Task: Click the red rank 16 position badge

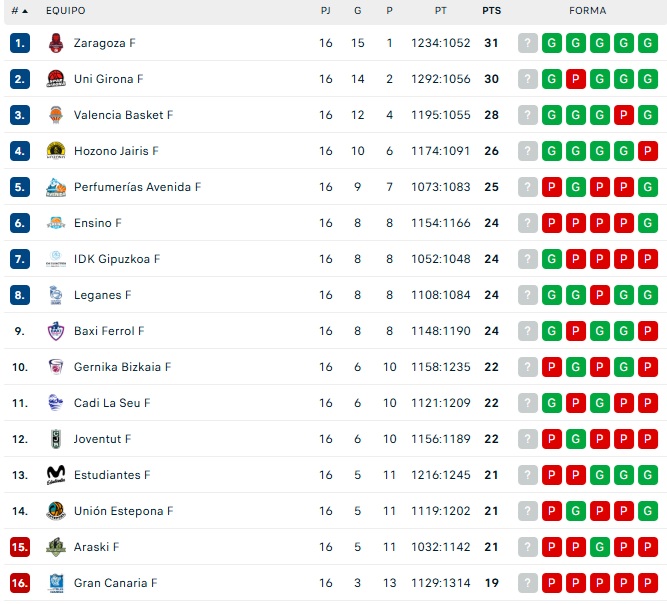Action: pyautogui.click(x=20, y=583)
